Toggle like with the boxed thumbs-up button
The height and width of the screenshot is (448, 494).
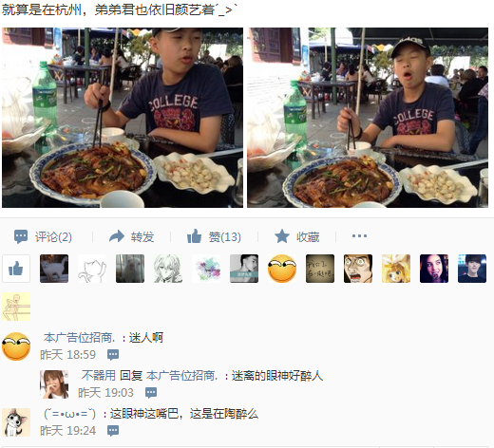(x=16, y=269)
